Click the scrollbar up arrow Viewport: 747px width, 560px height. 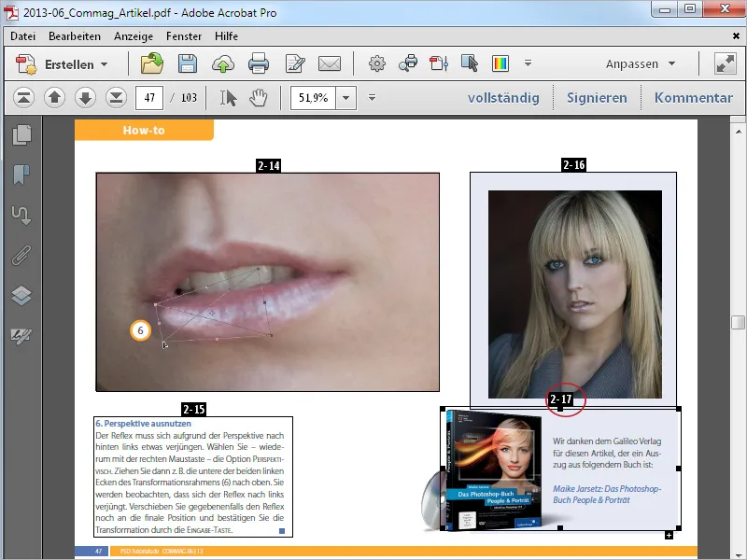pos(738,131)
